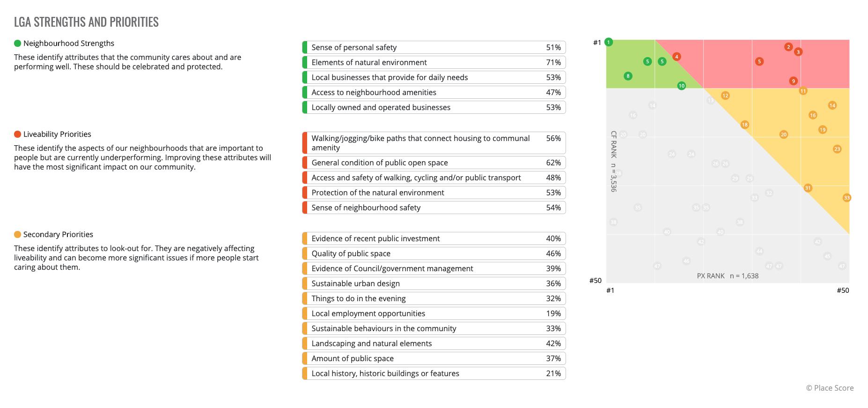Click the Local employment opportunities row
Image resolution: width=868 pixels, height=408 pixels.
pos(434,313)
